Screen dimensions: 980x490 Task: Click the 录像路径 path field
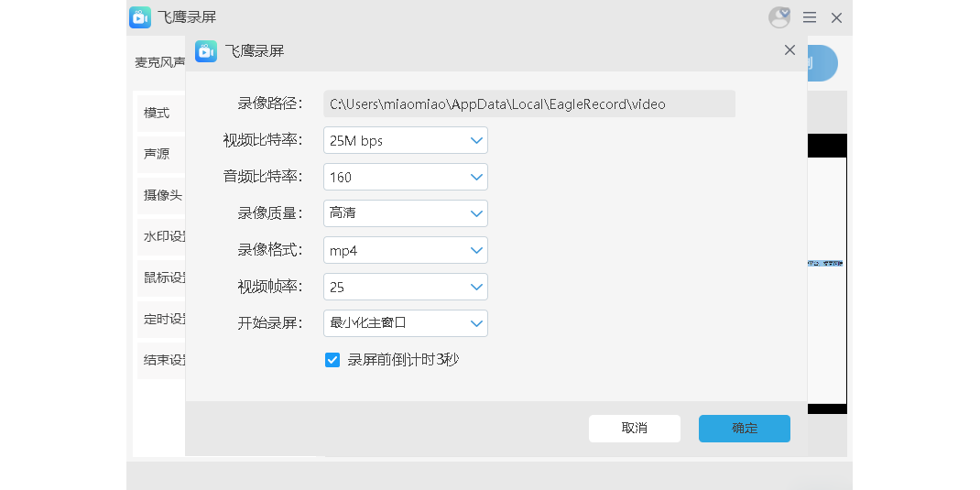click(529, 103)
